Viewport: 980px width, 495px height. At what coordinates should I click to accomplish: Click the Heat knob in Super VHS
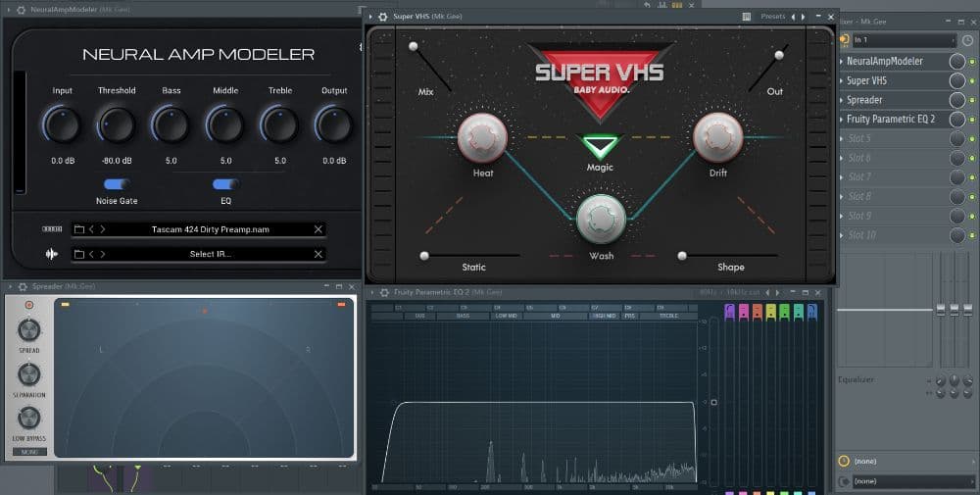[x=482, y=137]
